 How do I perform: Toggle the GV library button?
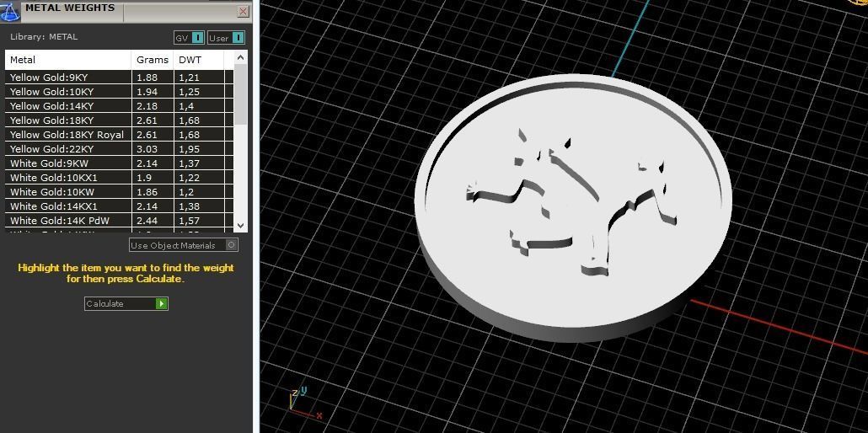click(189, 38)
